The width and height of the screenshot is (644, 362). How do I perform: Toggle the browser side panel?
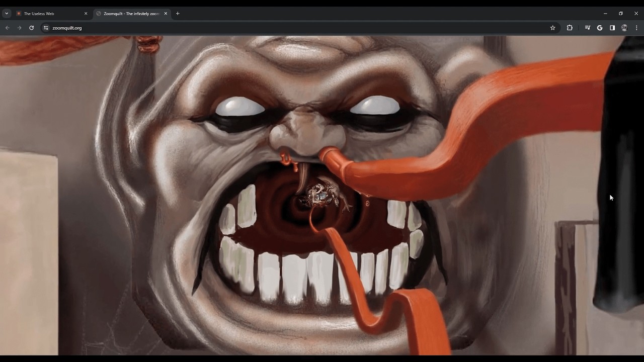(x=612, y=28)
